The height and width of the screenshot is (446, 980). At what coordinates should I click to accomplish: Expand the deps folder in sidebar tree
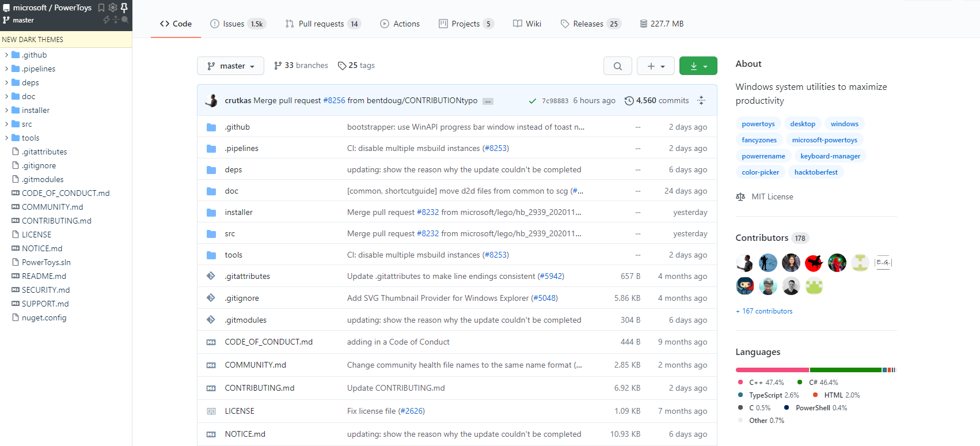tap(6, 82)
